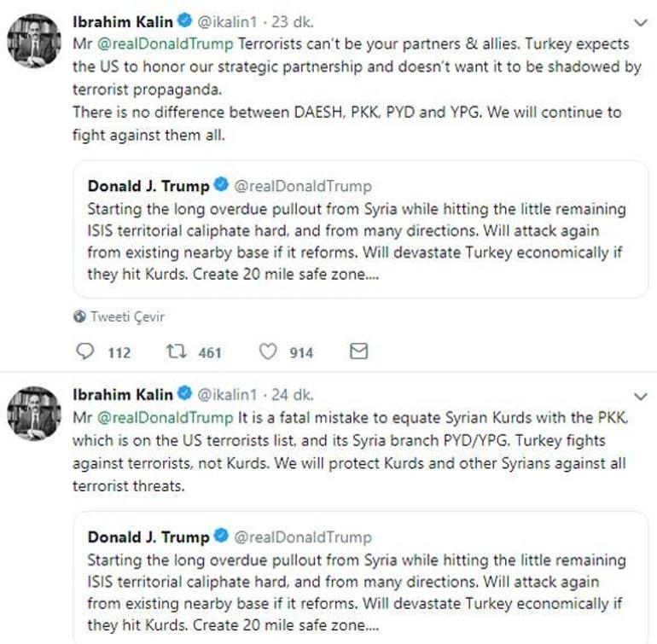The width and height of the screenshot is (657, 644).
Task: Click the @ikalin1 handle in second tweet
Action: [x=227, y=395]
